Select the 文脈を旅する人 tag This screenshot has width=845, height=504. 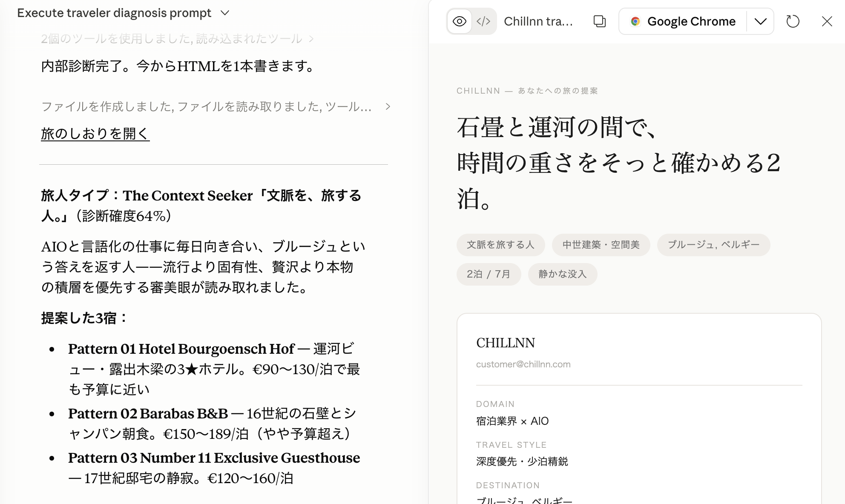(500, 245)
